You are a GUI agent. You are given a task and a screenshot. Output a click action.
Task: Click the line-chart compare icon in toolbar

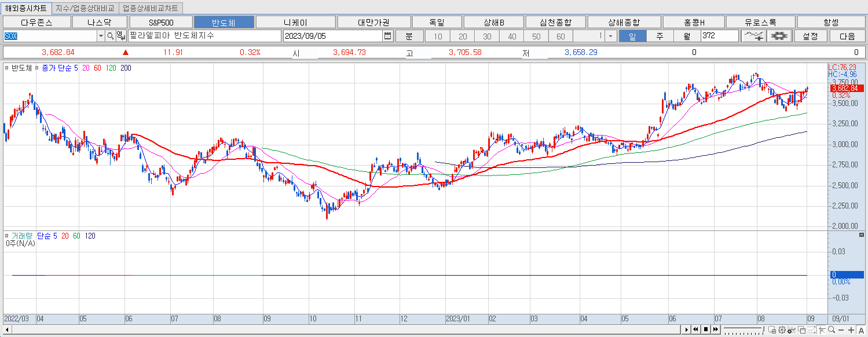[753, 36]
